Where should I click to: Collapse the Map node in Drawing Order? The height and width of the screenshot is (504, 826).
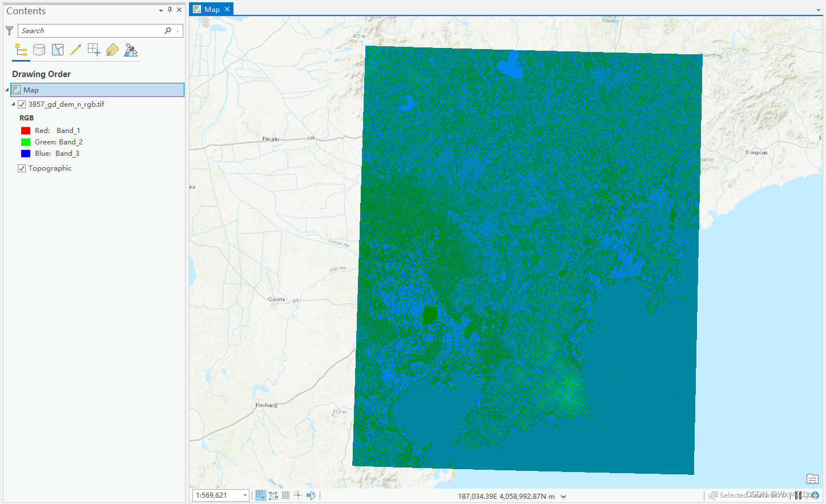[7, 90]
